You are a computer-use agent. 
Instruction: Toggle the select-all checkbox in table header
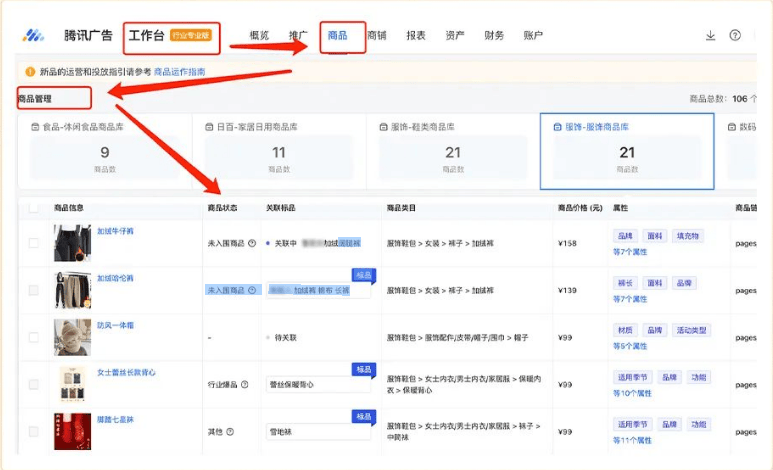pyautogui.click(x=34, y=208)
